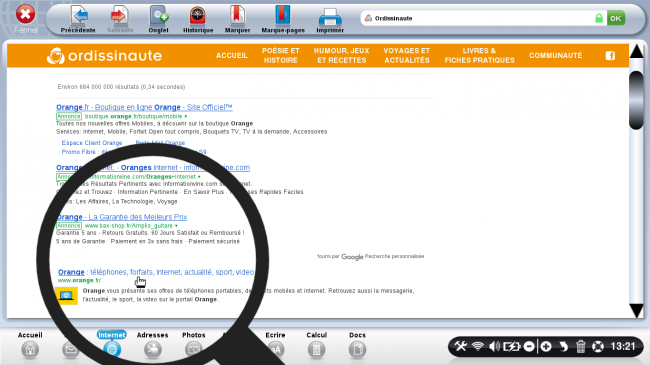Open Orange : téléphones, forfaits result link
This screenshot has width=650, height=365.
coord(156,272)
